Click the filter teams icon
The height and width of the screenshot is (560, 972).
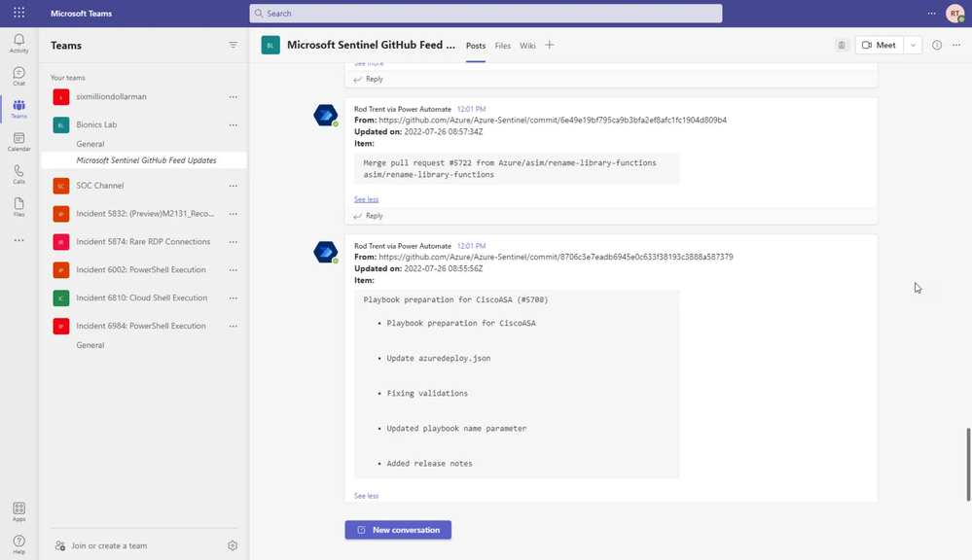pyautogui.click(x=234, y=46)
